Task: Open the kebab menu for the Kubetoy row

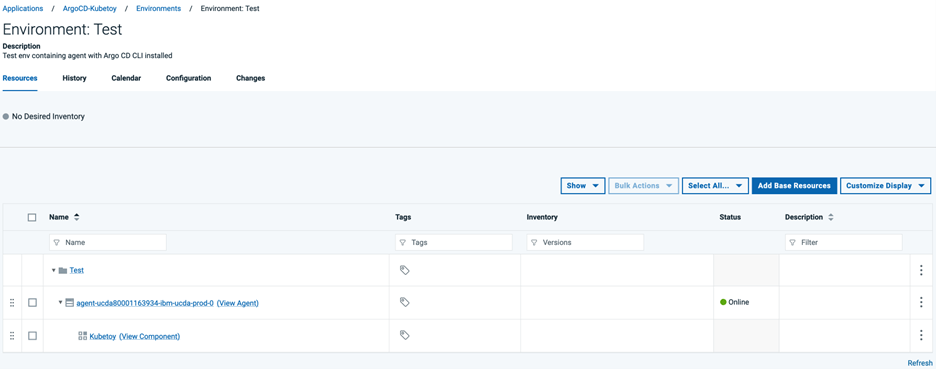Action: coord(920,336)
